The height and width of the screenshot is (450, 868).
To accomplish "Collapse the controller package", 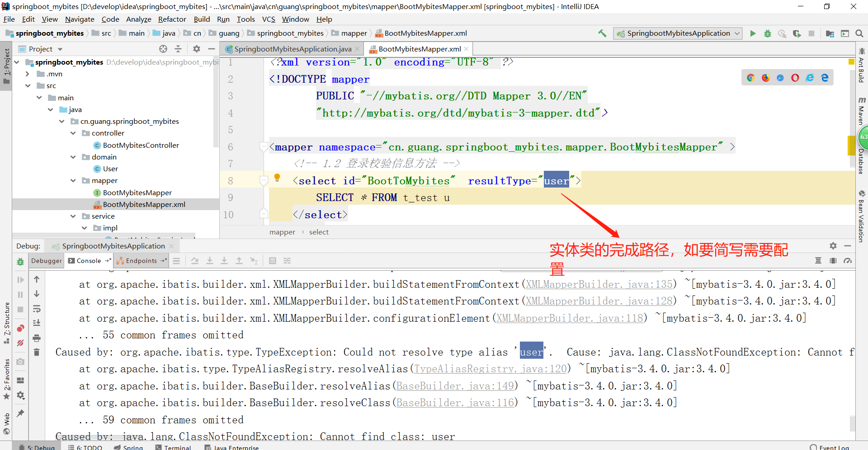I will 73,133.
